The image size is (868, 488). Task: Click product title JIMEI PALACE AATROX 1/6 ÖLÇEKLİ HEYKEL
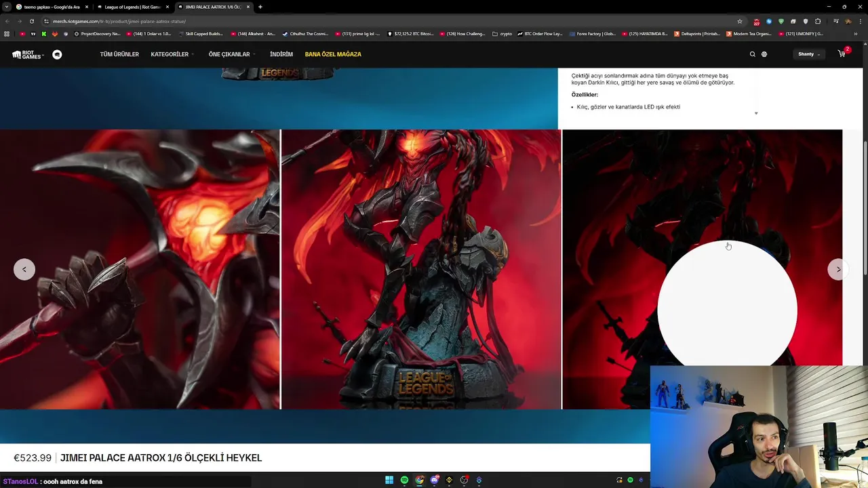tap(161, 457)
